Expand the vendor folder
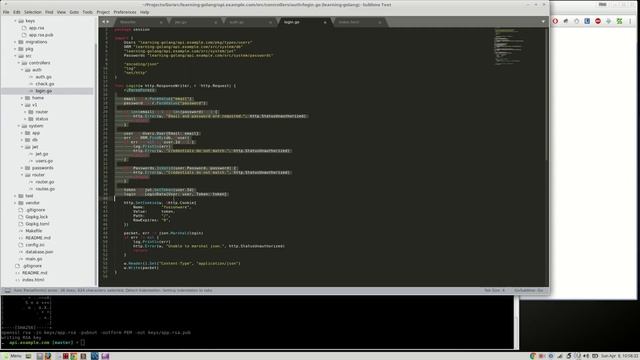This screenshot has width=640, height=360. click(16, 203)
